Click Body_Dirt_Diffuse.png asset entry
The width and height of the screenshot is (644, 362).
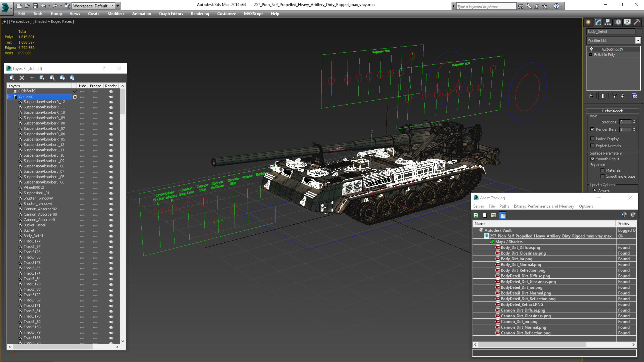point(520,247)
